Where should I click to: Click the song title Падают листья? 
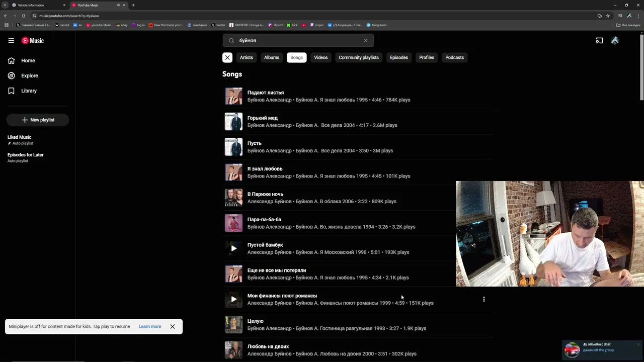pyautogui.click(x=266, y=93)
